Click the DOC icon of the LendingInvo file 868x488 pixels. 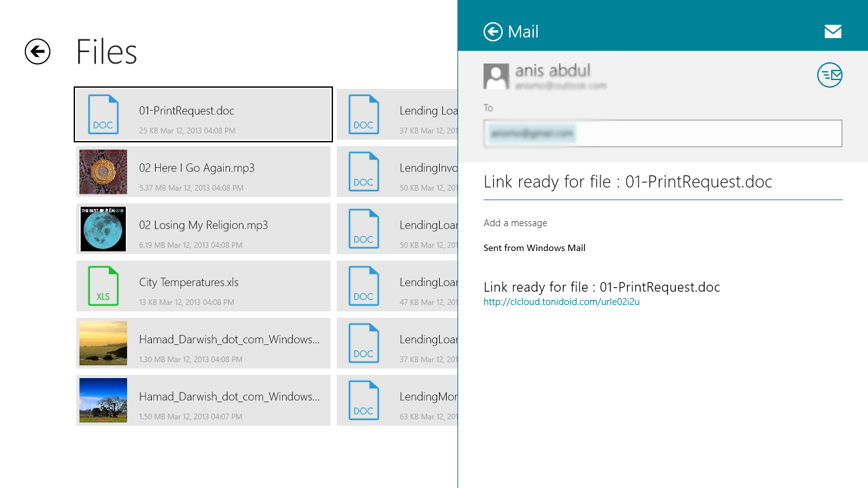point(363,172)
